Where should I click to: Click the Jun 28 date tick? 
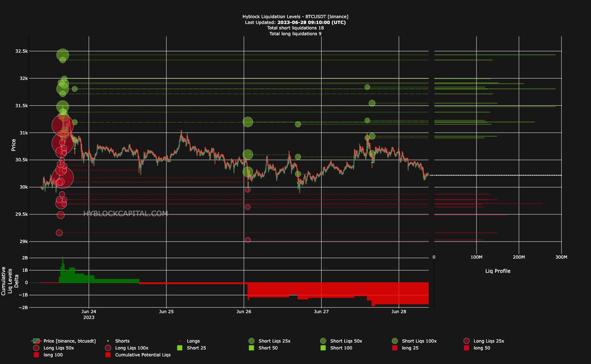[399, 312]
